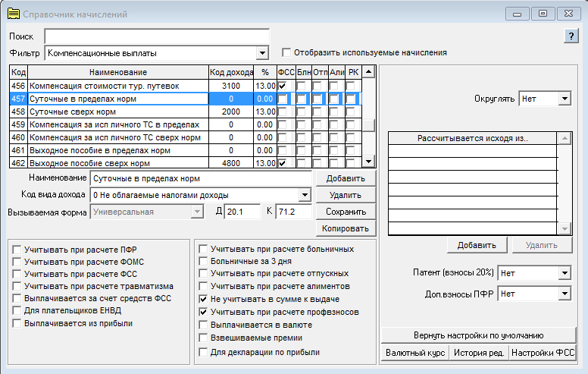Enable Учитывать при расчете ПФР
588x374 pixels.
click(x=17, y=250)
